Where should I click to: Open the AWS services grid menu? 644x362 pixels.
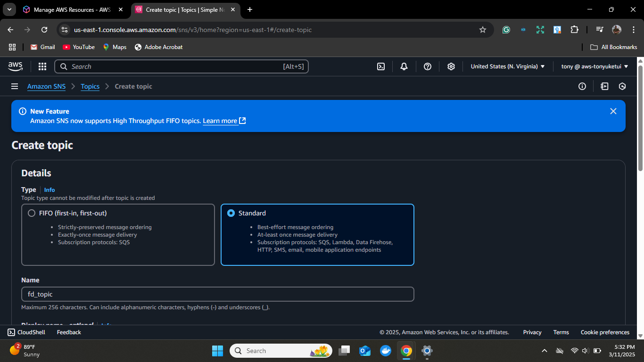pyautogui.click(x=42, y=66)
